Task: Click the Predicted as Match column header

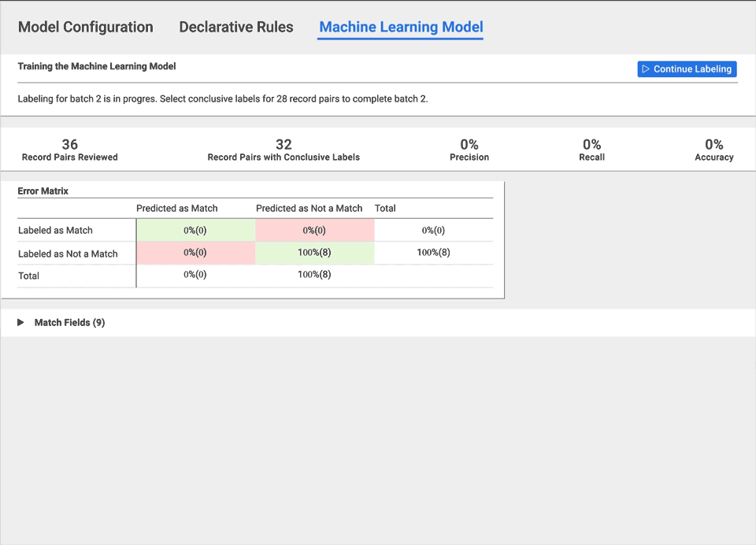Action: [177, 209]
